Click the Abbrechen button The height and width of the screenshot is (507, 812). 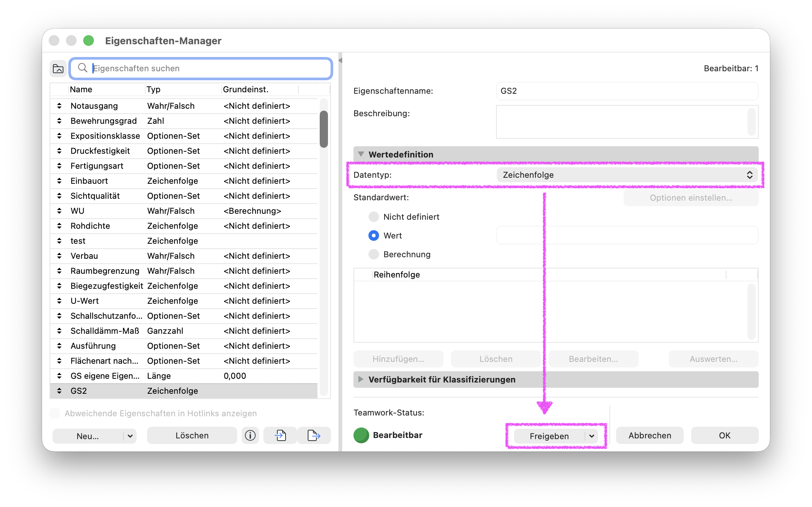coord(650,435)
